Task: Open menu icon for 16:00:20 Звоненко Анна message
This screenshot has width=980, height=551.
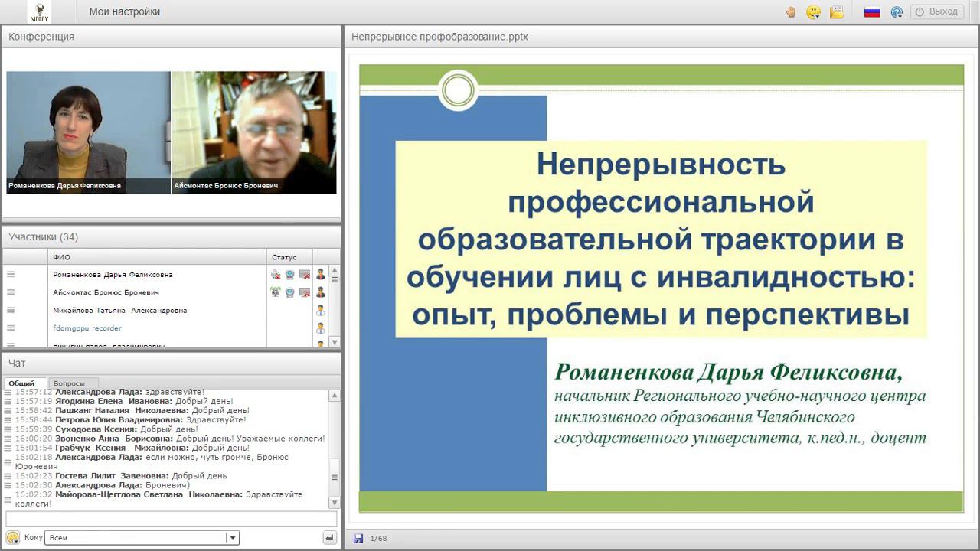Action: click(x=8, y=439)
